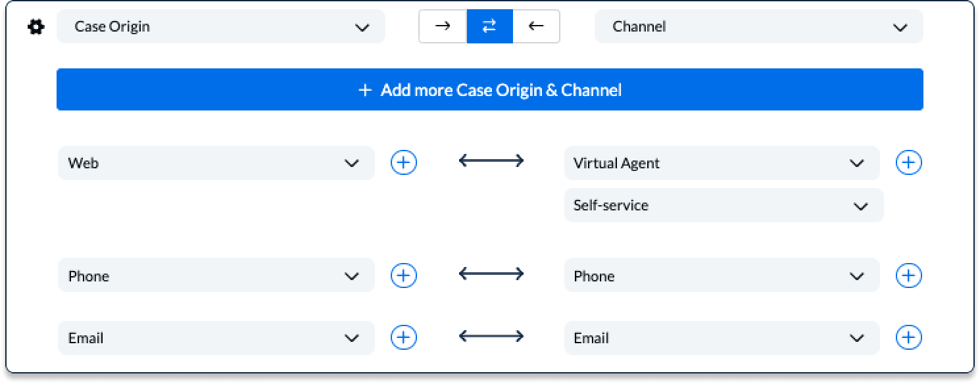The height and width of the screenshot is (384, 980).
Task: Click the plus icon beside Web
Action: pyautogui.click(x=403, y=162)
